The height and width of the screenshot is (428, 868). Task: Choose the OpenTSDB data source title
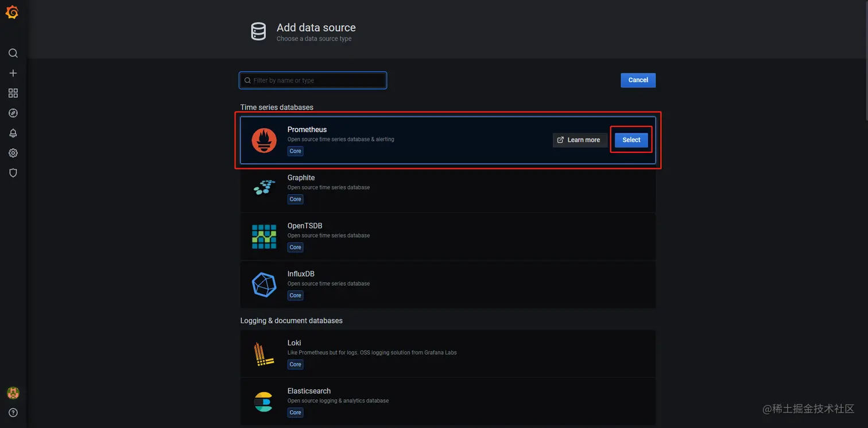[x=305, y=226]
